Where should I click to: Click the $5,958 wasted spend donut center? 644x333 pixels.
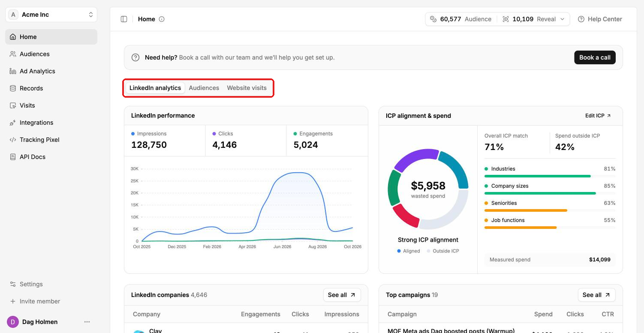pyautogui.click(x=428, y=189)
